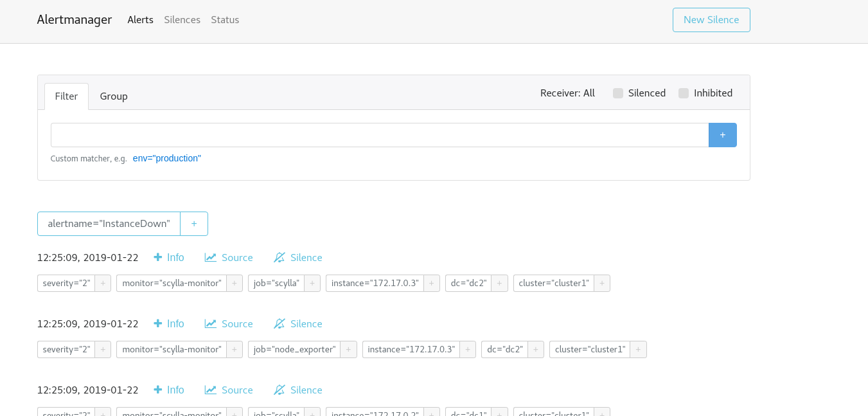Click the New Silence button
Viewport: 868px width, 416px height.
711,19
